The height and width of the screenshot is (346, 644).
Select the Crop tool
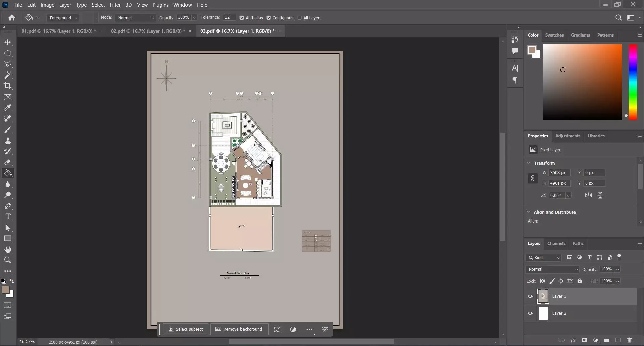click(8, 86)
